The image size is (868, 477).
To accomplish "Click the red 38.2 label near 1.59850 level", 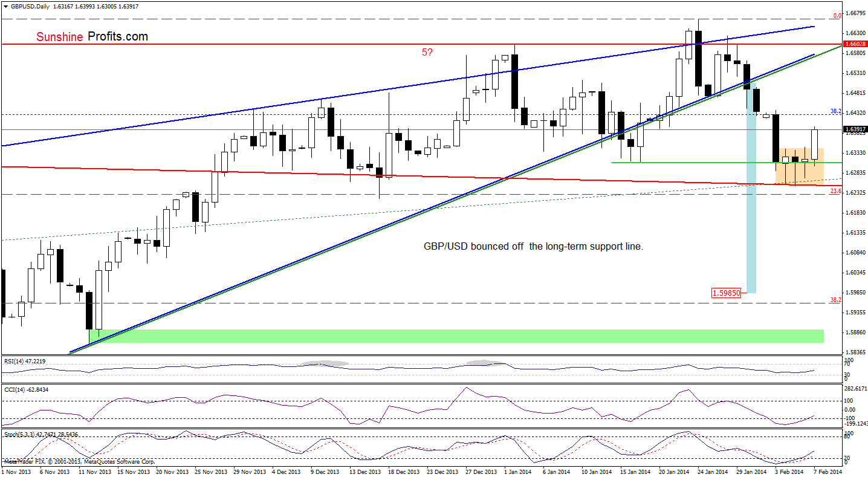I will click(835, 299).
